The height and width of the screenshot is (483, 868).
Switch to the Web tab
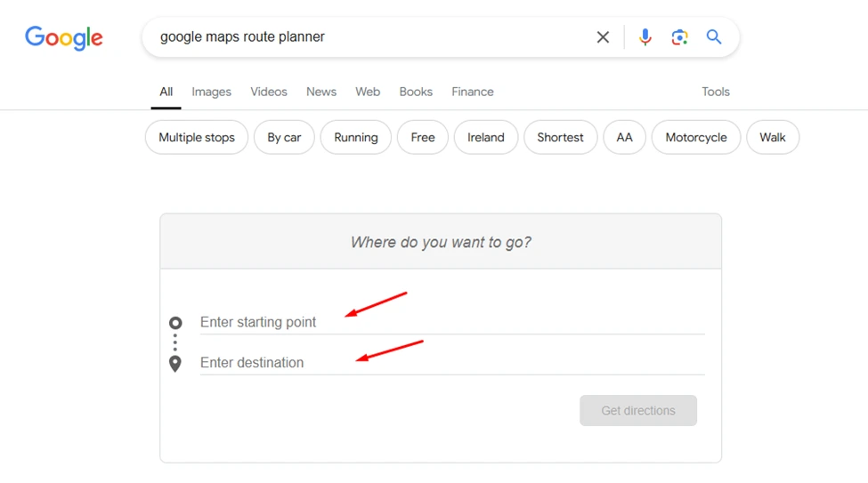point(368,92)
